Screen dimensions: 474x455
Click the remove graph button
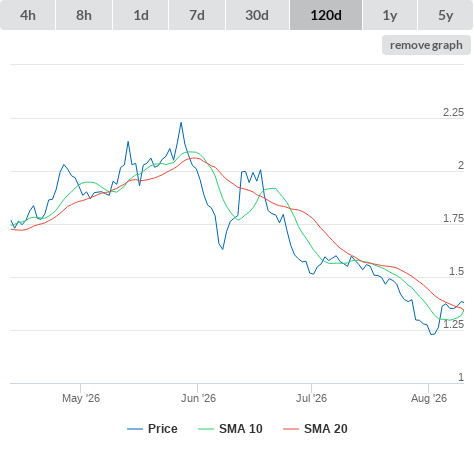point(426,45)
